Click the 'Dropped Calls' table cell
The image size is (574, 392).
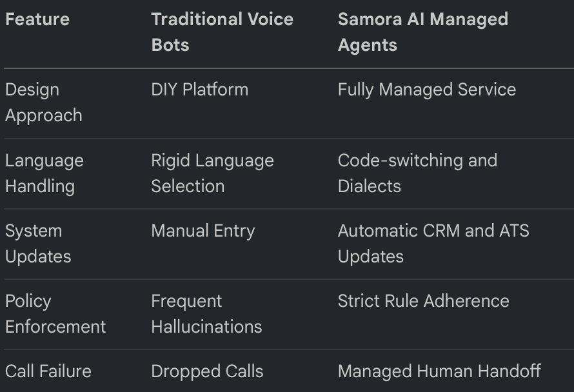pos(207,371)
